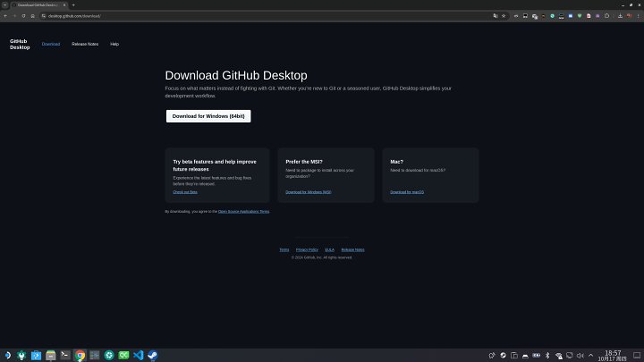Open the Check out Beta link
Image resolution: width=644 pixels, height=362 pixels.
click(x=185, y=192)
